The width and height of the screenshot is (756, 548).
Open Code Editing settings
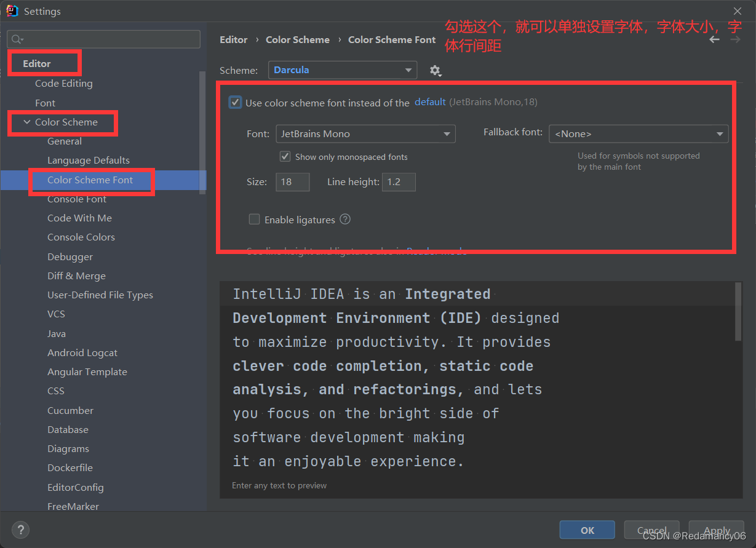(64, 83)
